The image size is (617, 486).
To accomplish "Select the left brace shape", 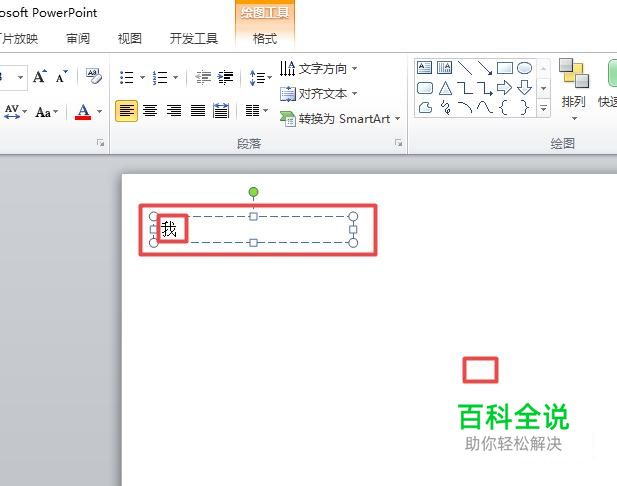I will point(504,107).
